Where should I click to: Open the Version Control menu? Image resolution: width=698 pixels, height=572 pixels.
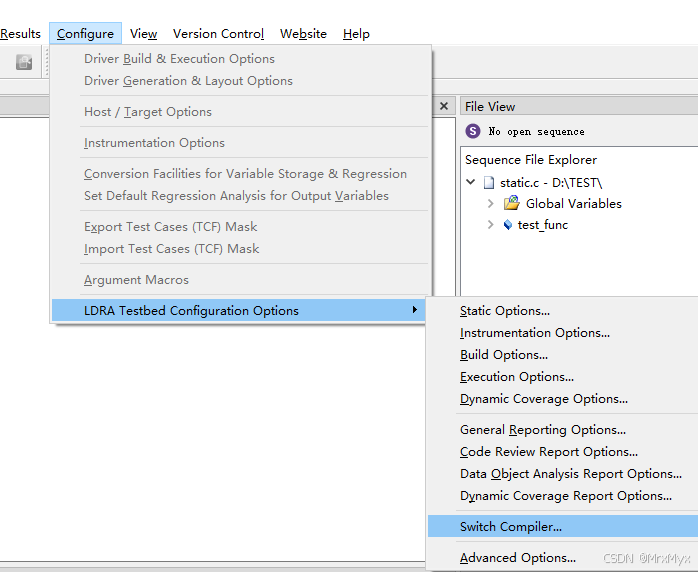[x=218, y=34]
